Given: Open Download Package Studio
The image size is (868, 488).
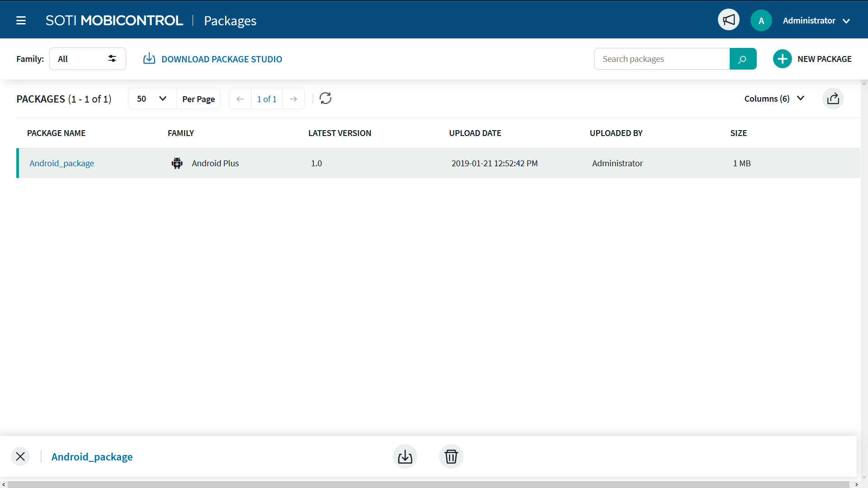Looking at the screenshot, I should 212,59.
